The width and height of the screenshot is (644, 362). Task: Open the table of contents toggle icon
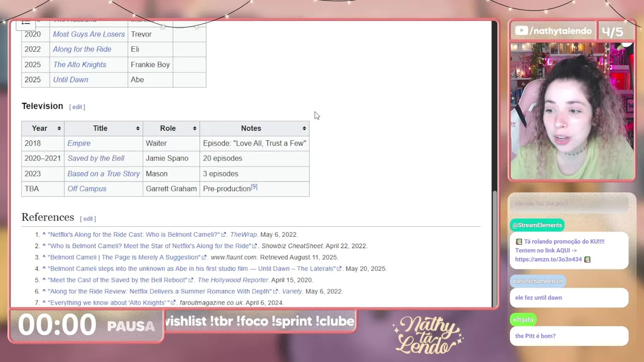coord(26,23)
